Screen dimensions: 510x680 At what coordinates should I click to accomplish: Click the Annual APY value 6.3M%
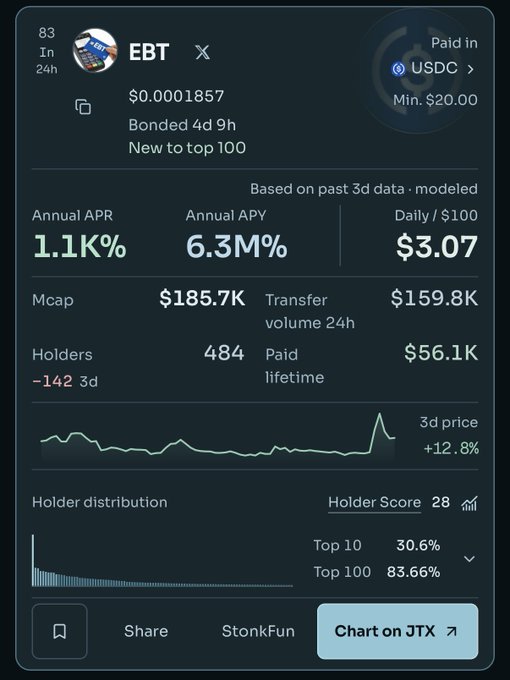pos(236,246)
